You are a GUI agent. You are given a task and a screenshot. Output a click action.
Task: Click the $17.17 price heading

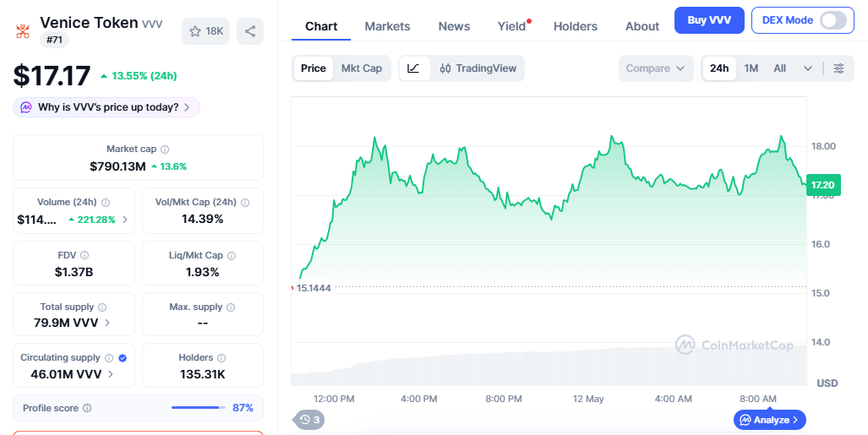click(52, 76)
